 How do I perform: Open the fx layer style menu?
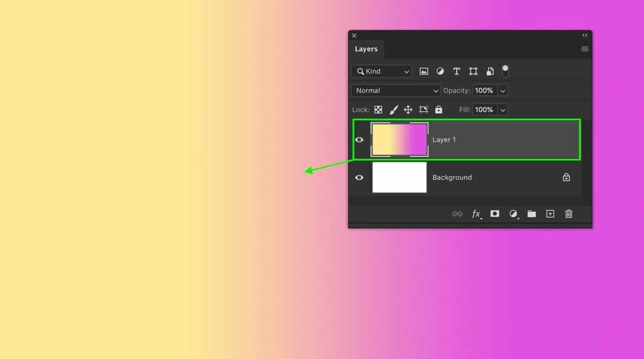click(x=477, y=214)
